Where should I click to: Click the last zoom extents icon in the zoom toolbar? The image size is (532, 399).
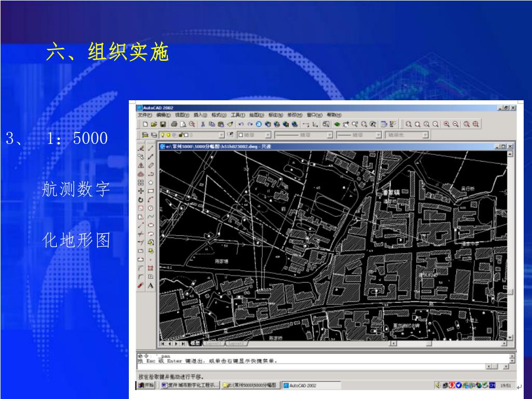click(476, 125)
